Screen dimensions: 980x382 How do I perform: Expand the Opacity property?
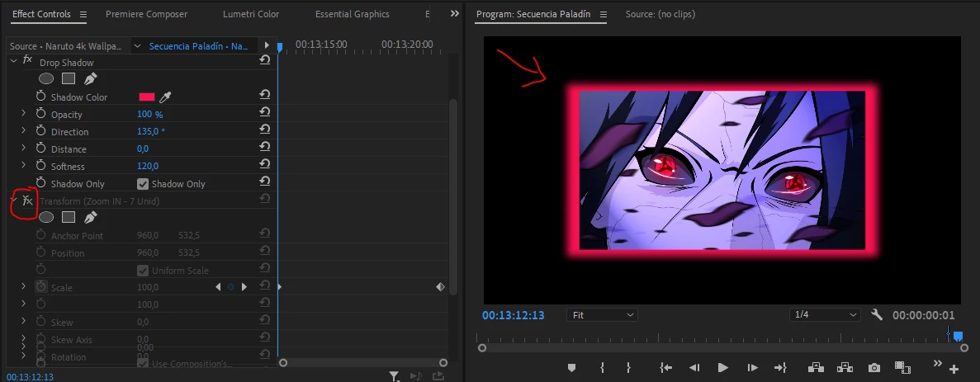[23, 113]
